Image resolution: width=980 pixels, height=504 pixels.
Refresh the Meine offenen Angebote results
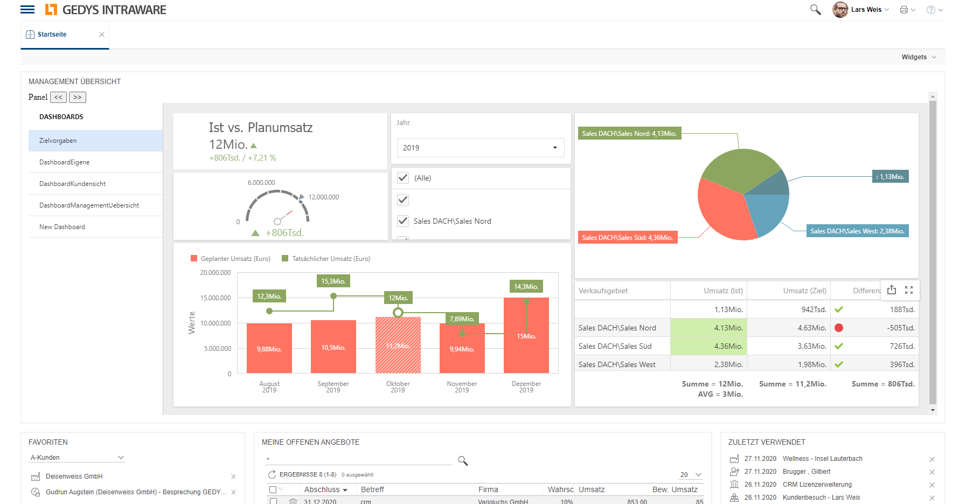point(272,474)
